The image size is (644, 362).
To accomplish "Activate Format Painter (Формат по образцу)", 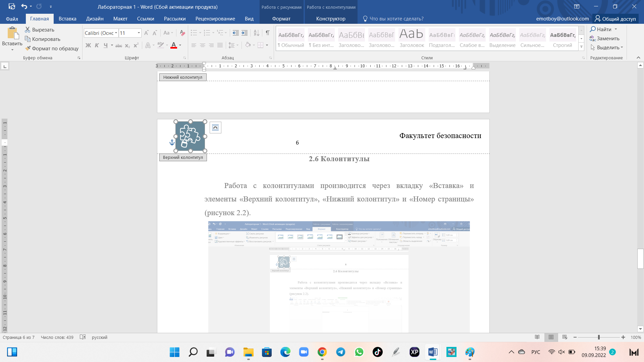I will pos(28,48).
